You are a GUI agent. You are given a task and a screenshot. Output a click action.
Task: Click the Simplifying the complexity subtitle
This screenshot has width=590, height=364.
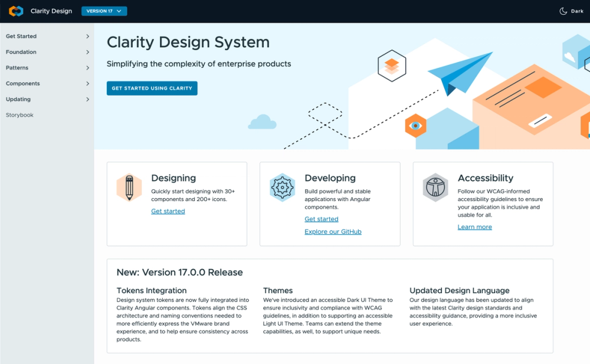click(199, 64)
